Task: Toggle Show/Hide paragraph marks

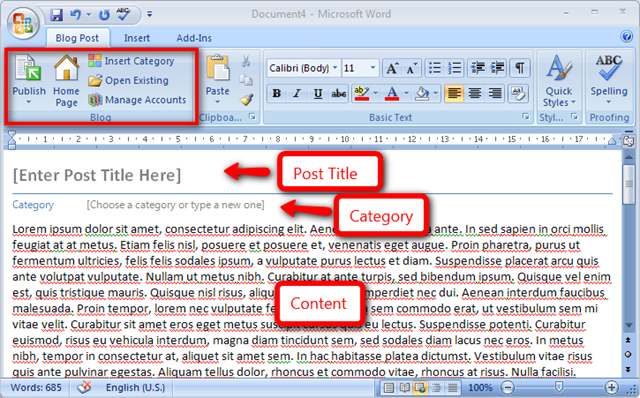Action: click(520, 68)
